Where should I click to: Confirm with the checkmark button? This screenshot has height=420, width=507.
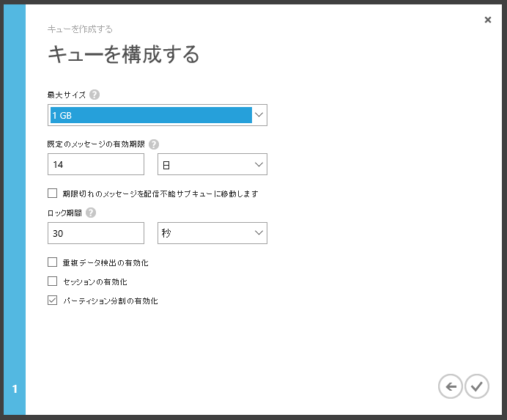(x=477, y=386)
